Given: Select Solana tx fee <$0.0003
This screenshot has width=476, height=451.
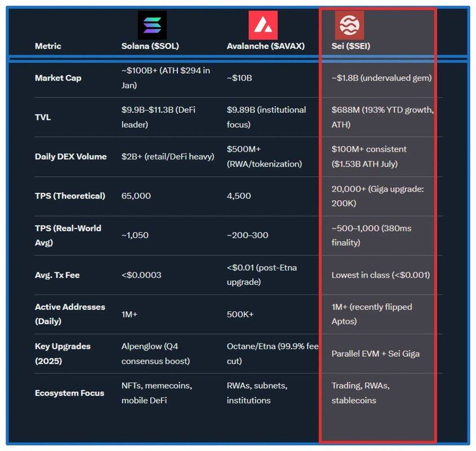Looking at the screenshot, I should tap(141, 275).
